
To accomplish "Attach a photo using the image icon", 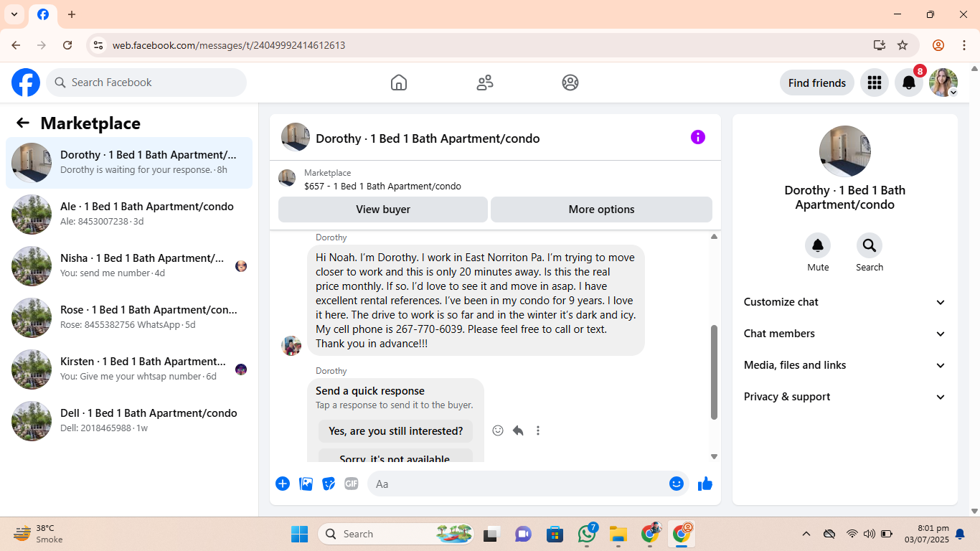I will coord(306,484).
